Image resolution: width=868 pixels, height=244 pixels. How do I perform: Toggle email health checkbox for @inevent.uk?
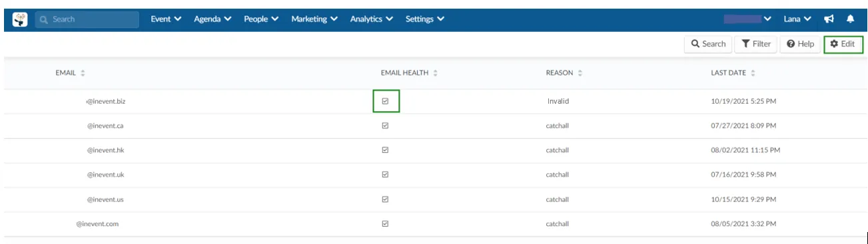pyautogui.click(x=385, y=175)
